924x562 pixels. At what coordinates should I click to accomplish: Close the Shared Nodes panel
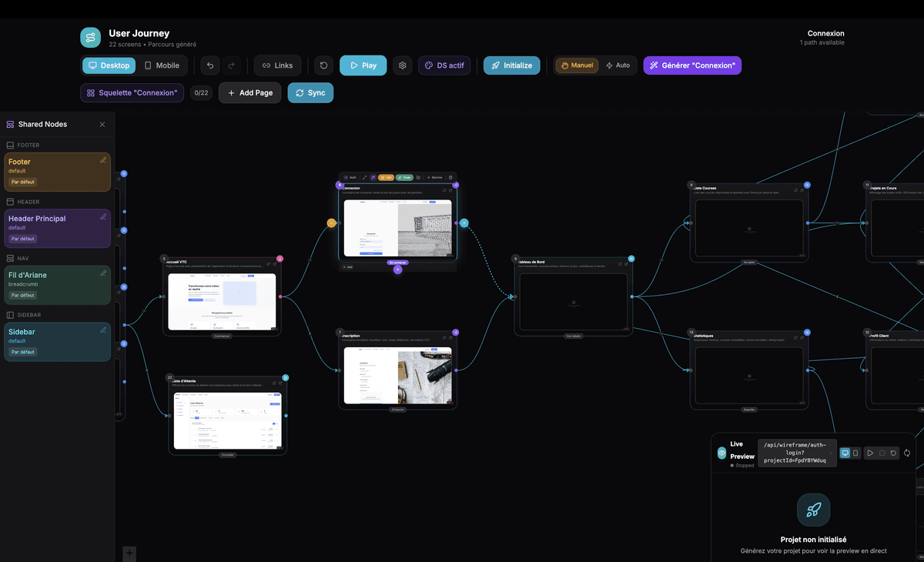[x=102, y=125]
